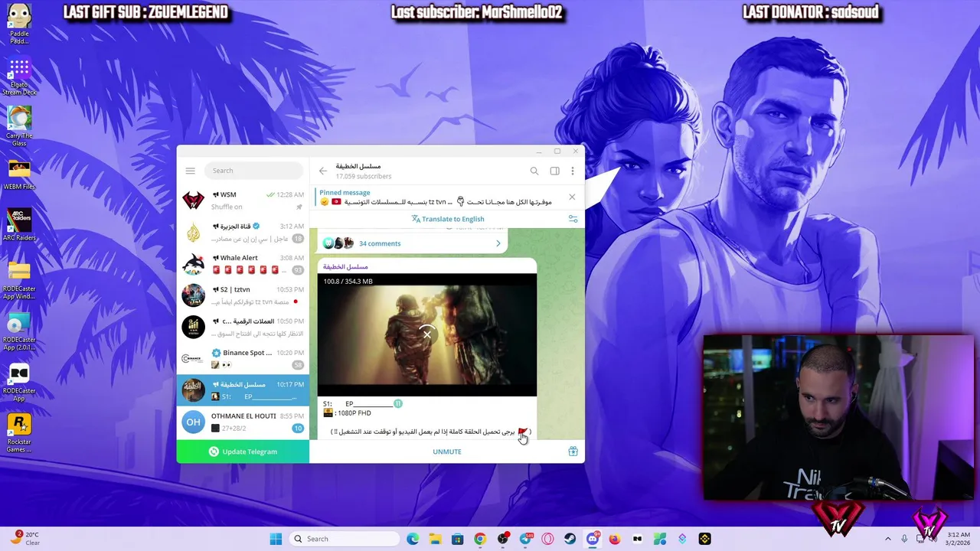Show hidden system tray icons chevron
The height and width of the screenshot is (551, 980).
click(x=888, y=539)
